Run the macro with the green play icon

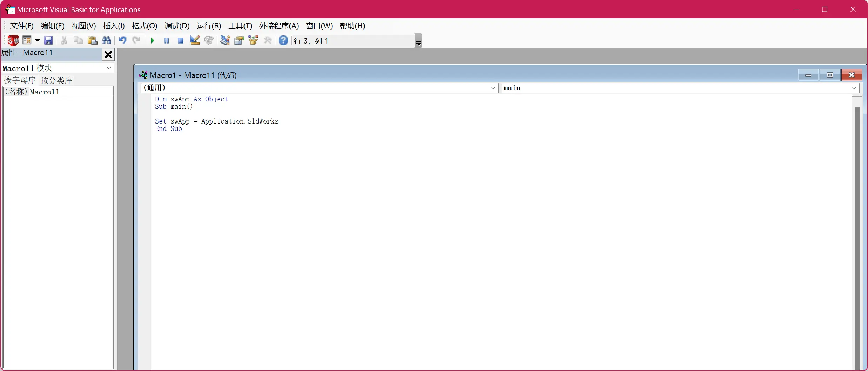pyautogui.click(x=152, y=41)
